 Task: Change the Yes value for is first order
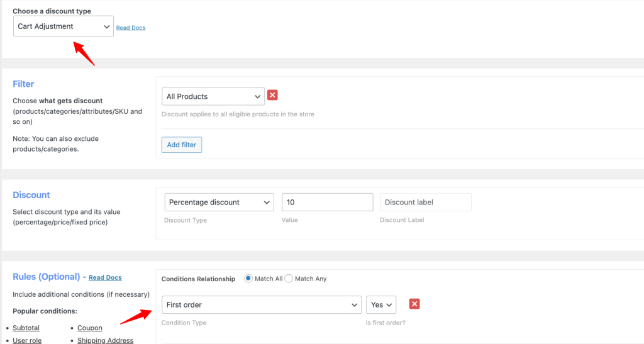point(381,304)
